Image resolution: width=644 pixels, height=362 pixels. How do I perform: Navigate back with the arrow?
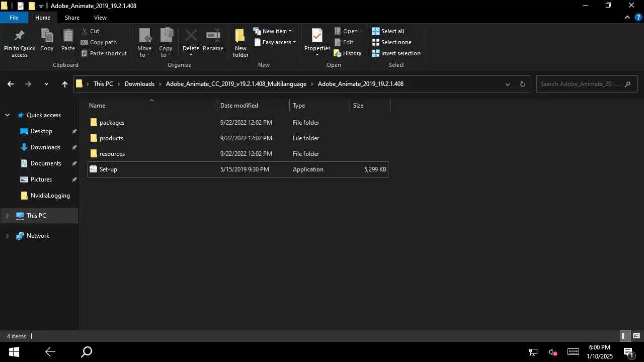(x=11, y=84)
